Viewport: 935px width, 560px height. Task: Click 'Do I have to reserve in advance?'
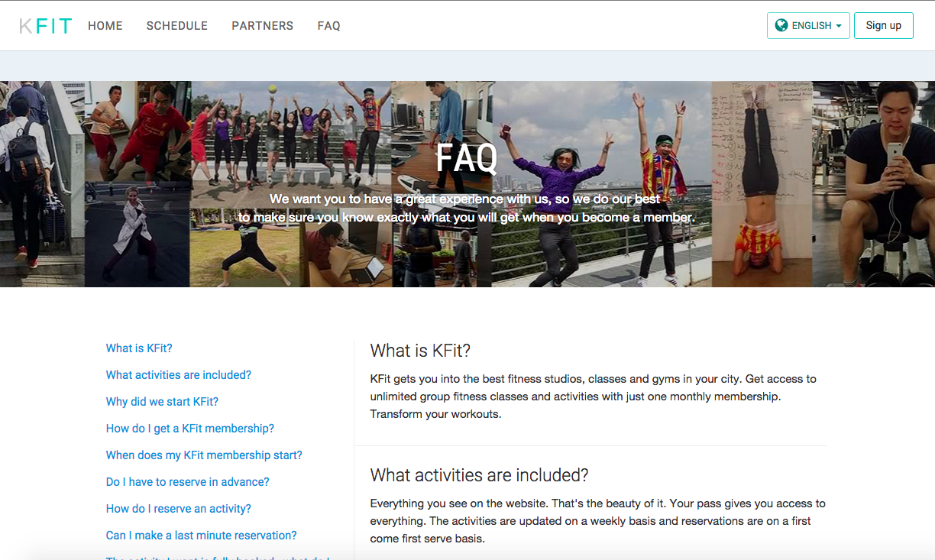coord(188,482)
